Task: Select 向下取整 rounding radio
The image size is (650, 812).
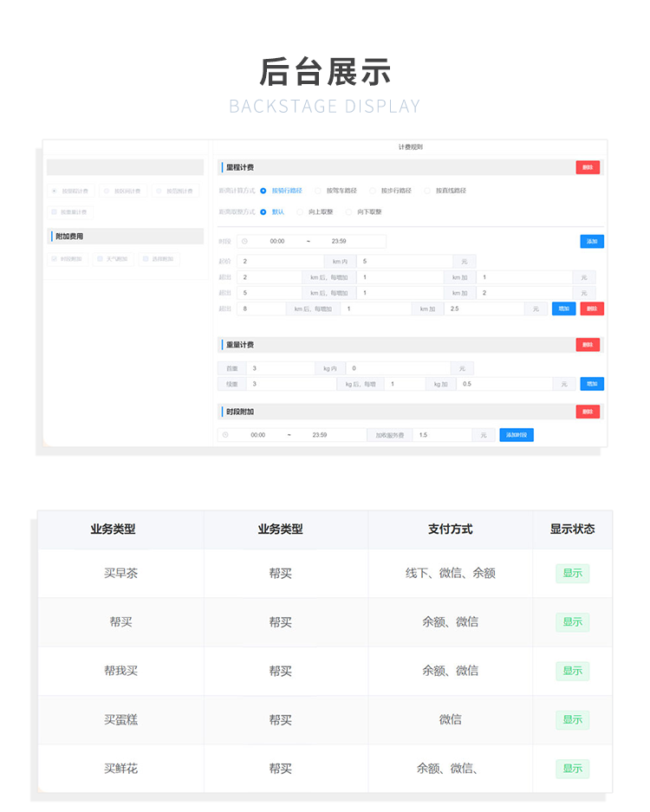Action: click(x=348, y=211)
